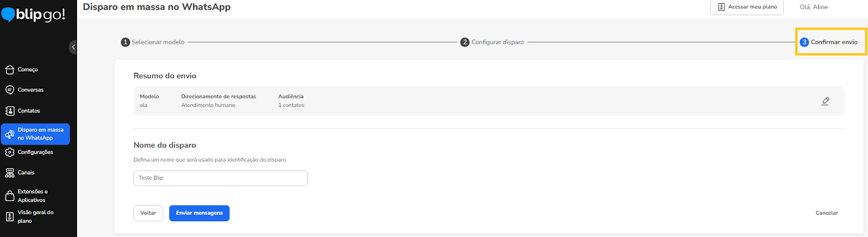Image resolution: width=868 pixels, height=237 pixels.
Task: Select the Contatos address book icon
Action: pyautogui.click(x=9, y=111)
